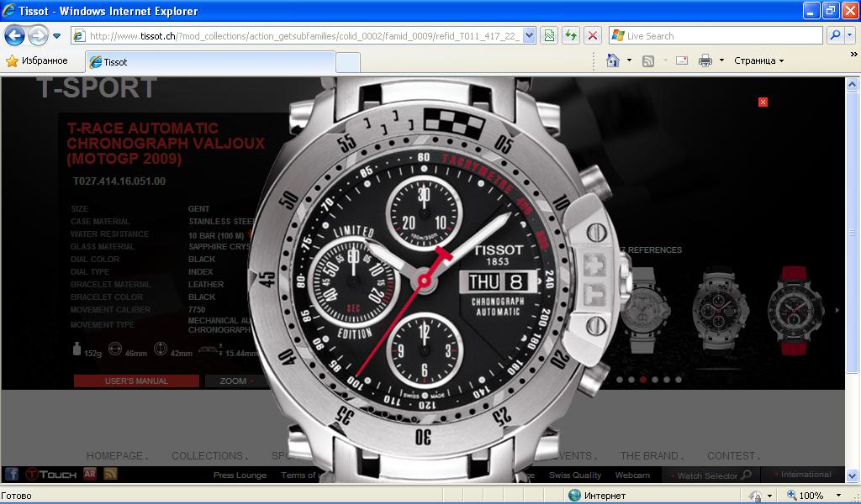Open the Страница menu dropdown
This screenshot has height=504, width=861.
tap(758, 60)
